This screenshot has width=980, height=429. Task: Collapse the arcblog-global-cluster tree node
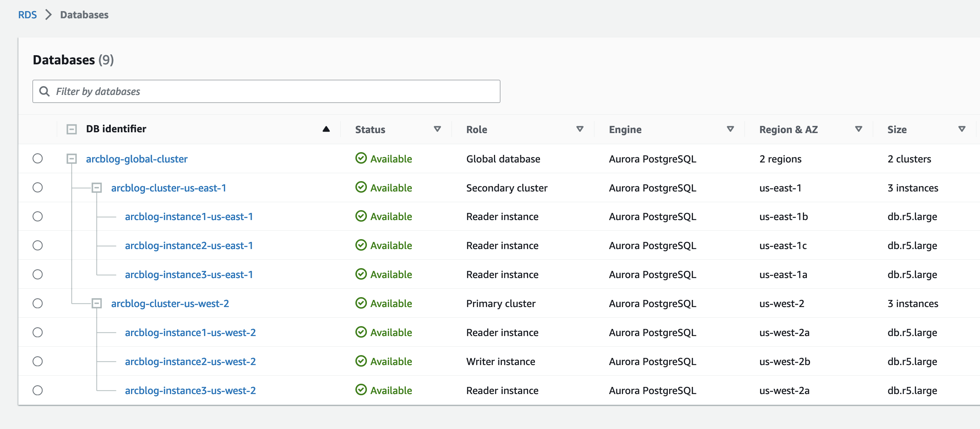(x=71, y=159)
